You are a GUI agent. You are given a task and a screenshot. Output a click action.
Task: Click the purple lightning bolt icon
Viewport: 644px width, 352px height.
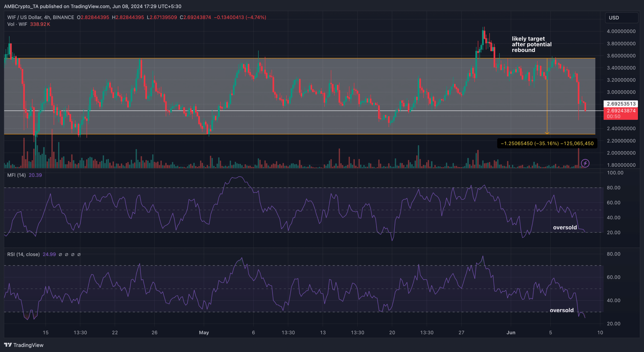585,163
